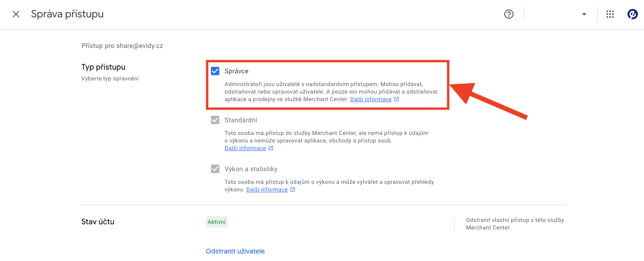Open the help question mark icon
This screenshot has width=644, height=261.
[x=508, y=14]
